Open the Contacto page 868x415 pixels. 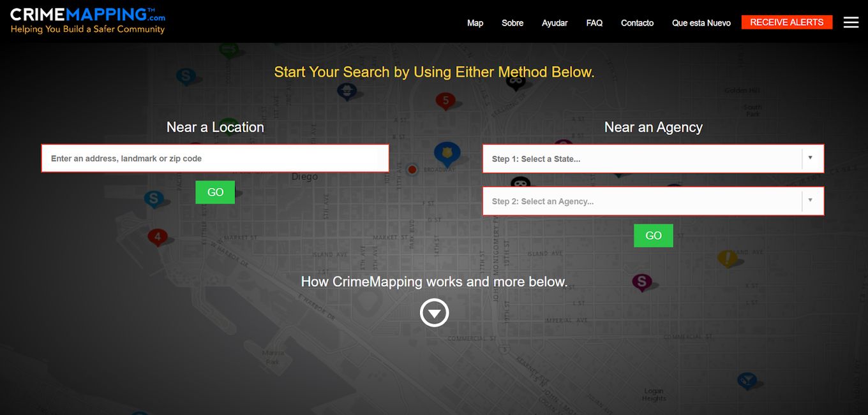[x=638, y=23]
